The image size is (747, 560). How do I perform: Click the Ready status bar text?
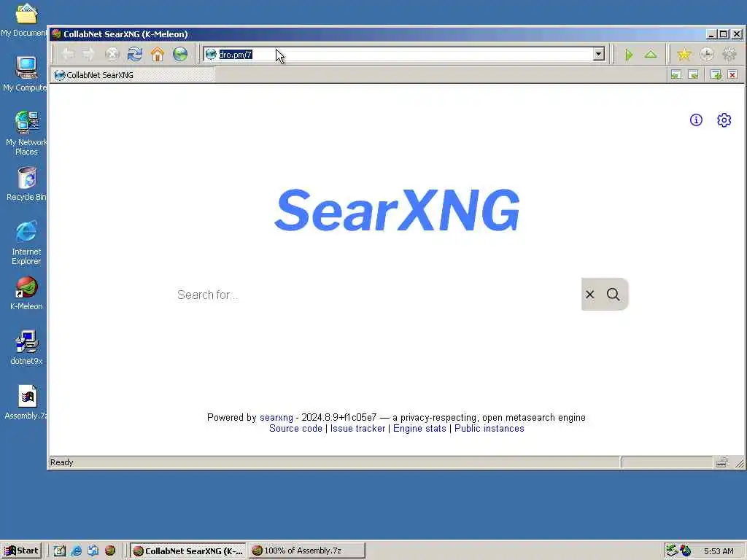click(61, 462)
